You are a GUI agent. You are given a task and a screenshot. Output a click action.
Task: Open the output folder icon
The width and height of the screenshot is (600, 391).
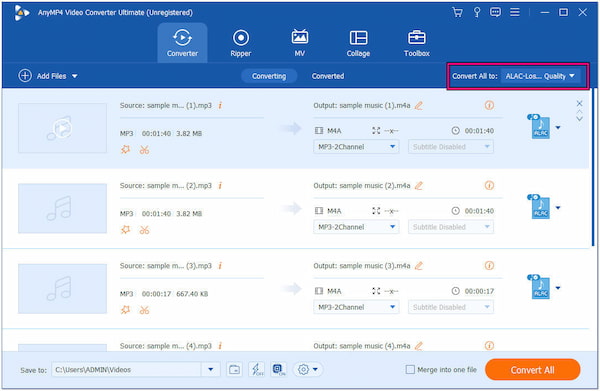click(x=234, y=370)
